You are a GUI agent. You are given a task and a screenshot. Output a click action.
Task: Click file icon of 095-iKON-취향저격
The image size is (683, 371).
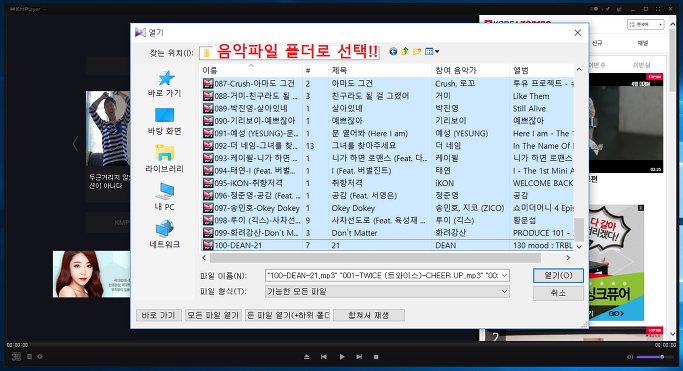(x=208, y=183)
